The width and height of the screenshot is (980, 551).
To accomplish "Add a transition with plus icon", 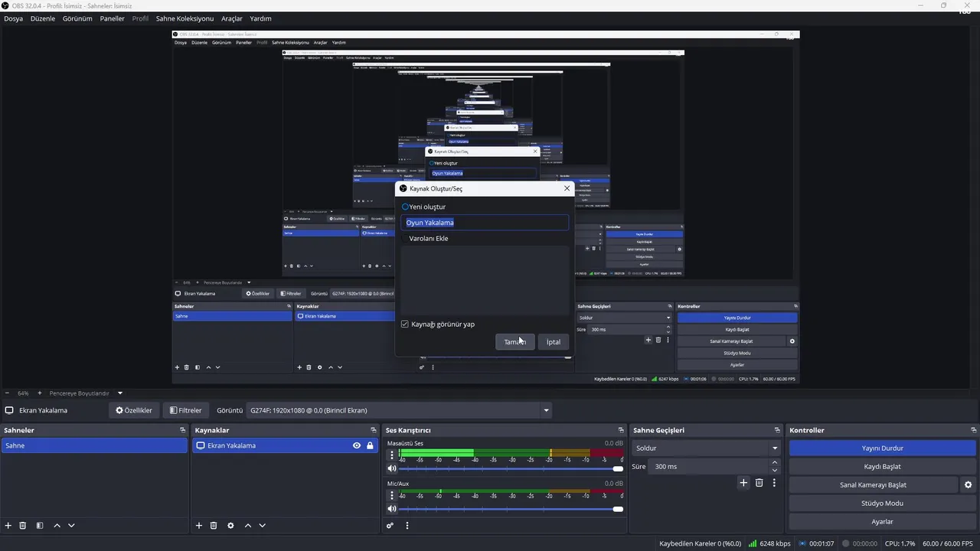I will [743, 483].
